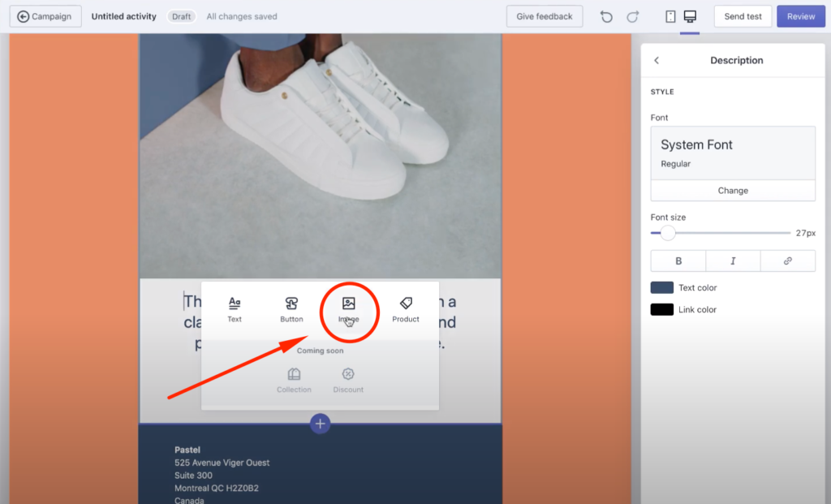This screenshot has height=504, width=831.
Task: Select the white sneakers image
Action: [x=320, y=156]
